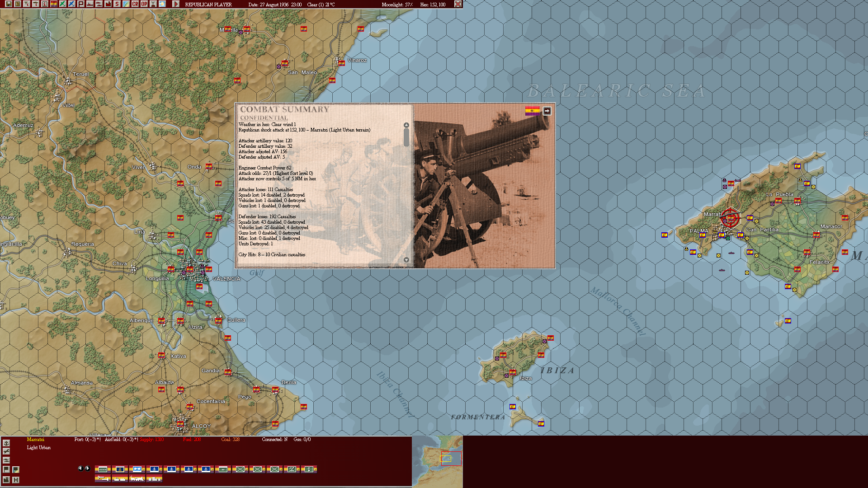Viewport: 868px width, 488px height.
Task: Toggle the H hex info display
Action: (x=15, y=479)
